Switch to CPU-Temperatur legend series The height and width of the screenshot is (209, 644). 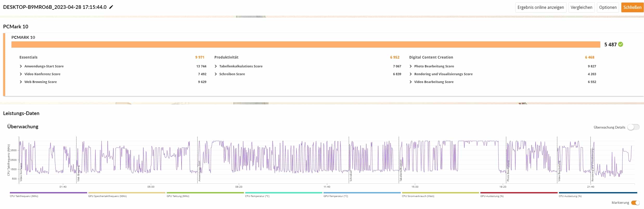pos(284,193)
